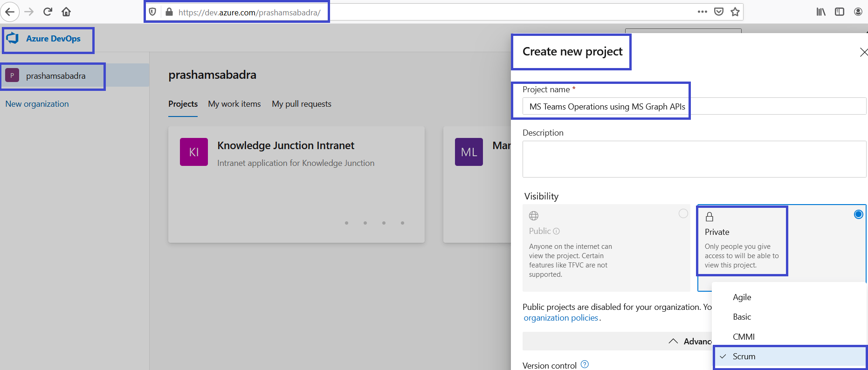Click the New organization link
Viewport: 868px width, 370px height.
point(37,104)
